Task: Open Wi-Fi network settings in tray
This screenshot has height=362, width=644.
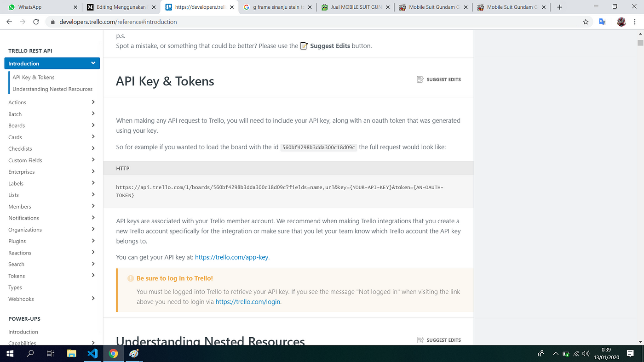Action: pyautogui.click(x=576, y=354)
